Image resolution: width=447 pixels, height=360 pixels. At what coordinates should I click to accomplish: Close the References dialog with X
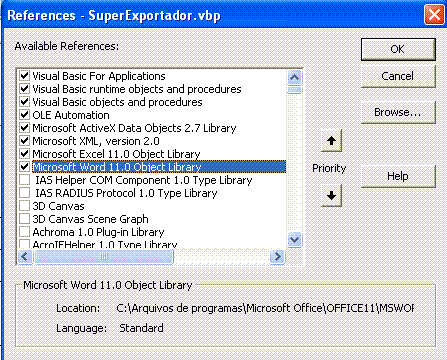434,15
